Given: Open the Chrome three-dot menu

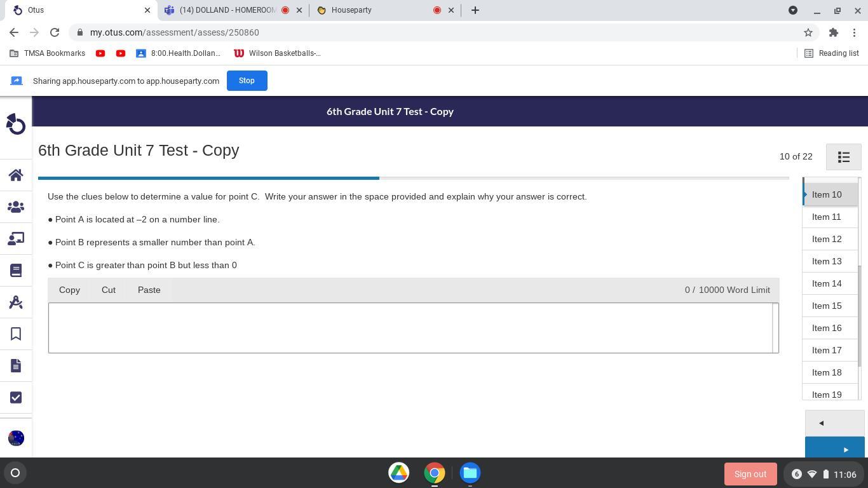Looking at the screenshot, I should 855,32.
